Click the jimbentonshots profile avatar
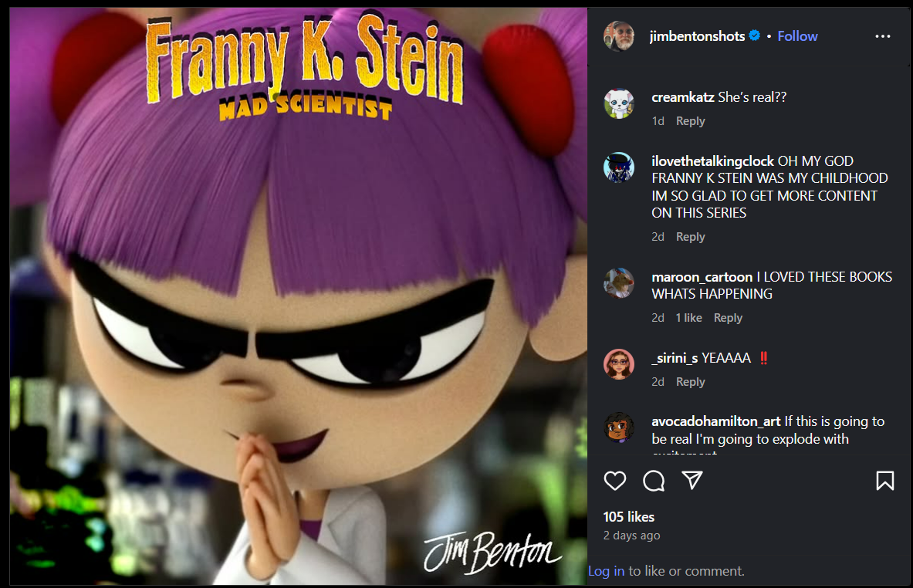 (x=619, y=36)
